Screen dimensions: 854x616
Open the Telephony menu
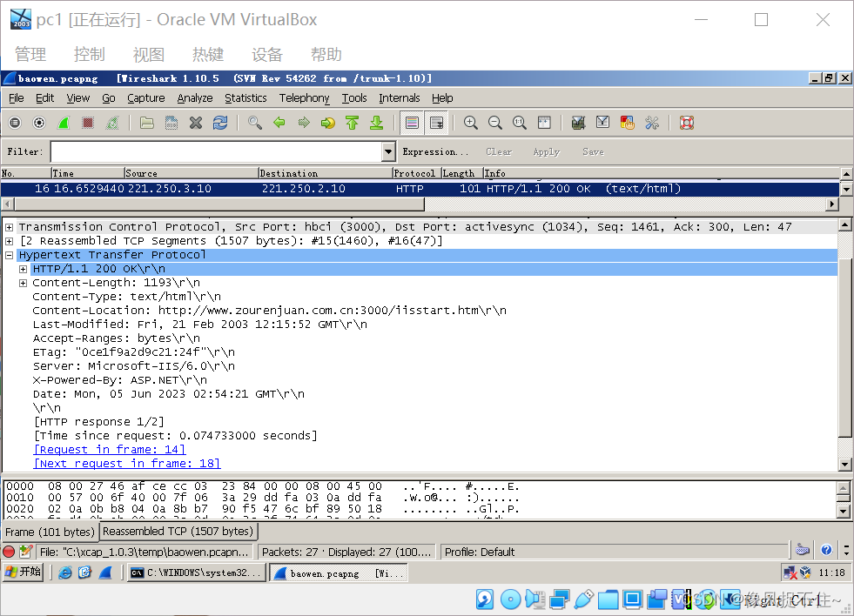305,98
